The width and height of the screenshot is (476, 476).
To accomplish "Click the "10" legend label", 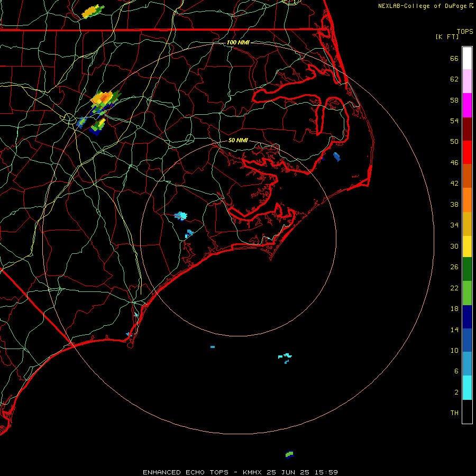I will [454, 351].
